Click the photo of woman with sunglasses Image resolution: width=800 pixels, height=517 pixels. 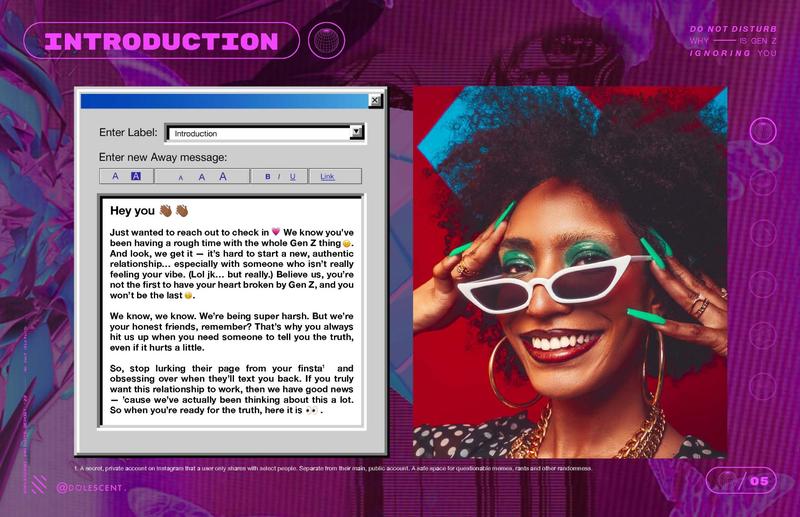(570, 272)
